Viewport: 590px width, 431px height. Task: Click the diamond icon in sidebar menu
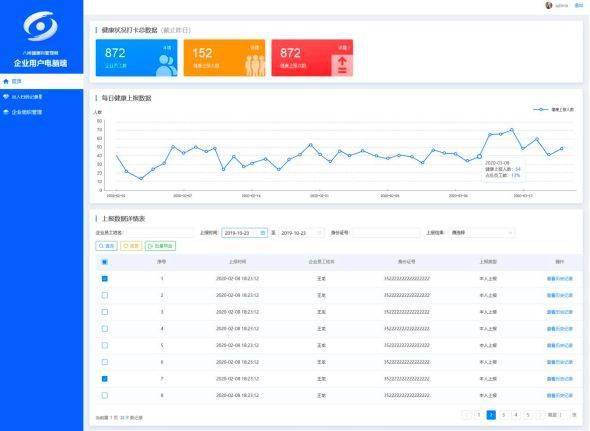coord(6,97)
